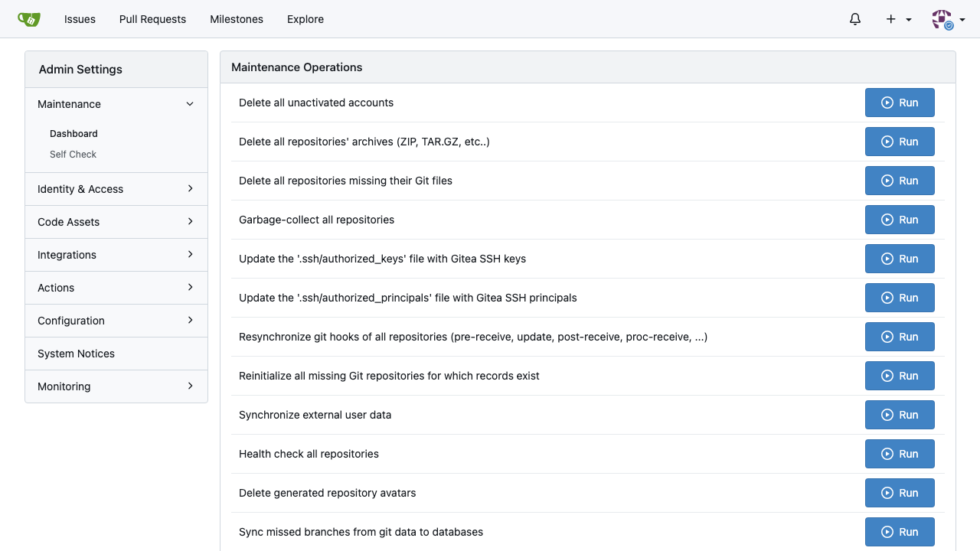Run Reinitialize all missing Git repositories
This screenshot has height=551, width=980.
click(900, 376)
